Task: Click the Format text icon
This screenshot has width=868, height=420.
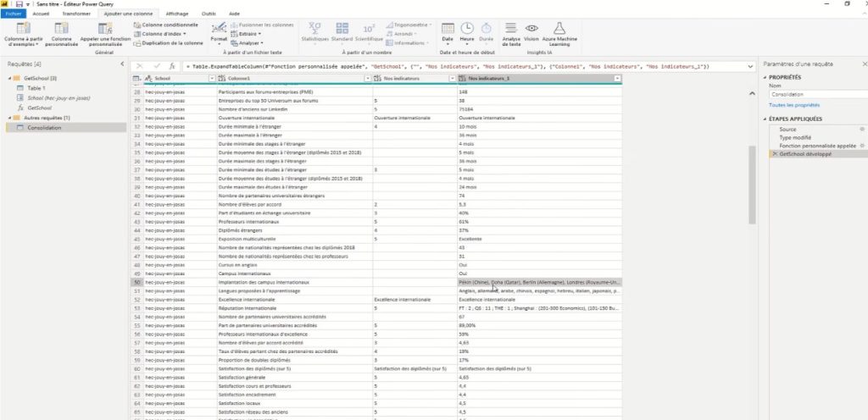Action: (x=219, y=28)
